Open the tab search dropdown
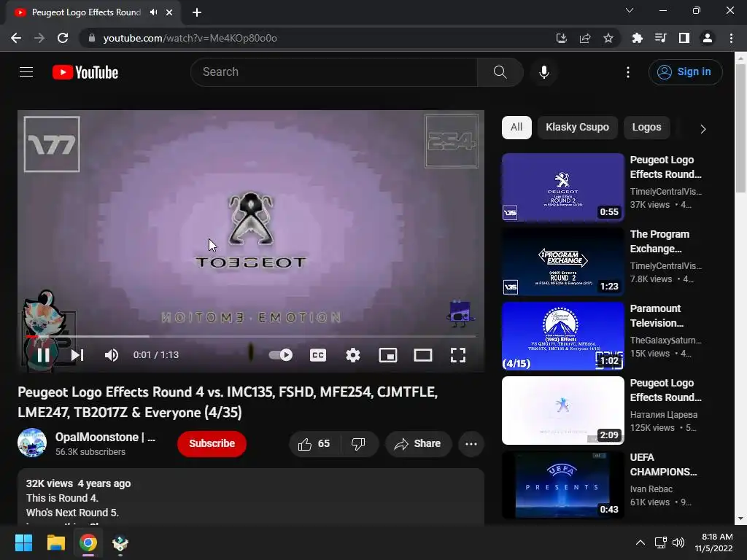This screenshot has height=560, width=747. pos(630,10)
